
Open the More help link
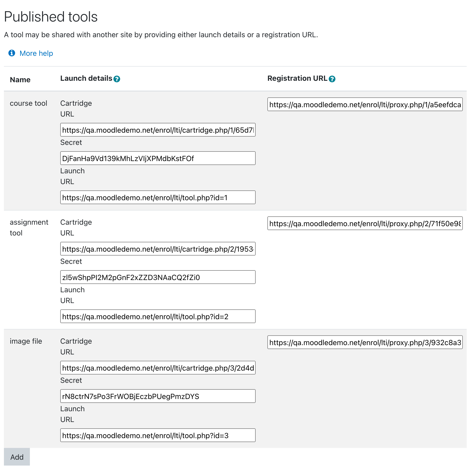[x=36, y=53]
